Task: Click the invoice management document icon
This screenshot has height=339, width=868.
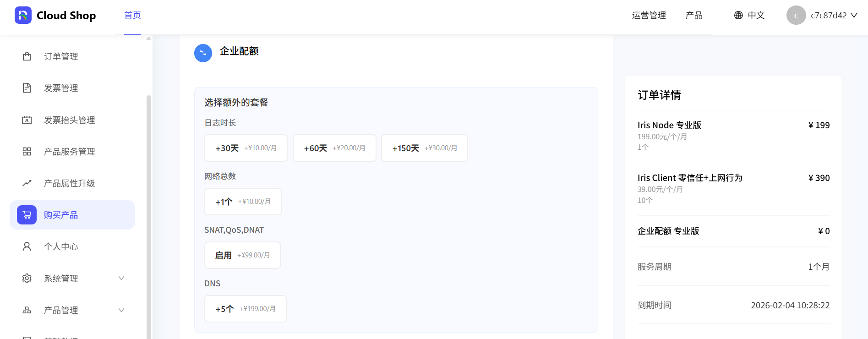Action: pos(27,88)
